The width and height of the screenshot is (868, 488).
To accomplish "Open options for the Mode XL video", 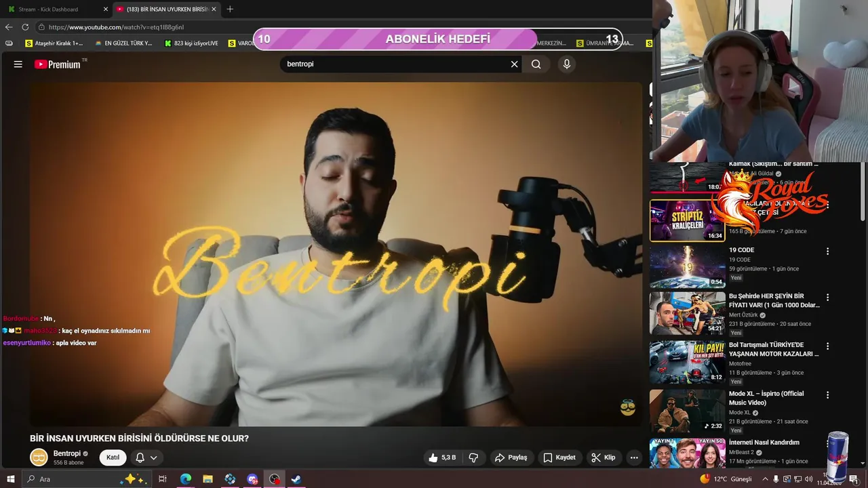I will pyautogui.click(x=827, y=394).
